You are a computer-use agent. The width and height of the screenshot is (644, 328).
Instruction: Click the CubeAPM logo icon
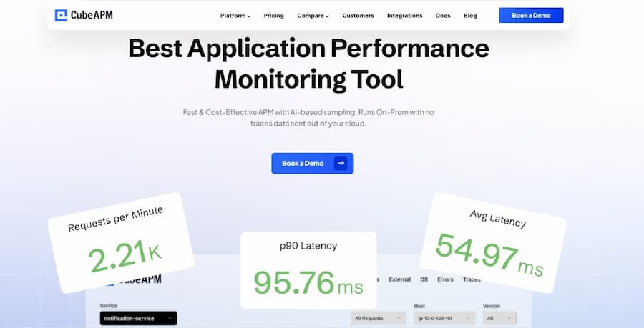coord(61,16)
